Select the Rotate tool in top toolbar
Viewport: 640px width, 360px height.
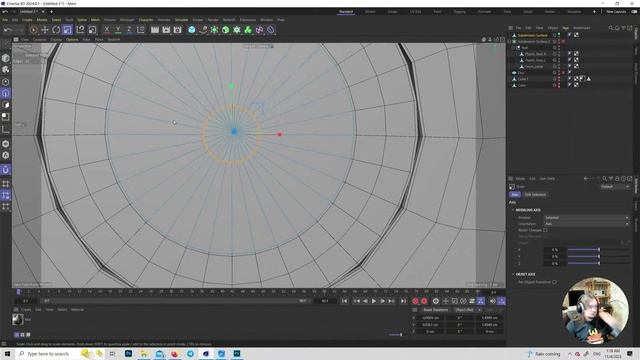tap(56, 30)
